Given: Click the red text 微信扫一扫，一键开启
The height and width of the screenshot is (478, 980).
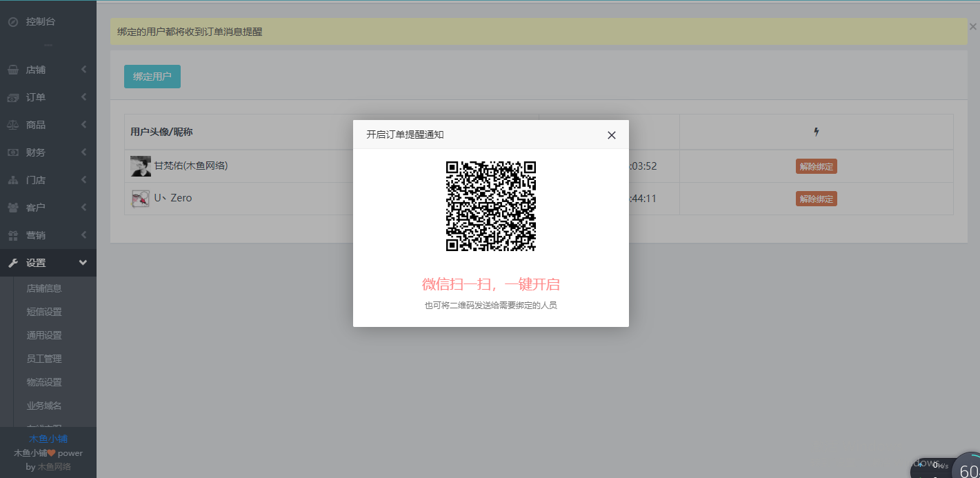Looking at the screenshot, I should coord(491,284).
